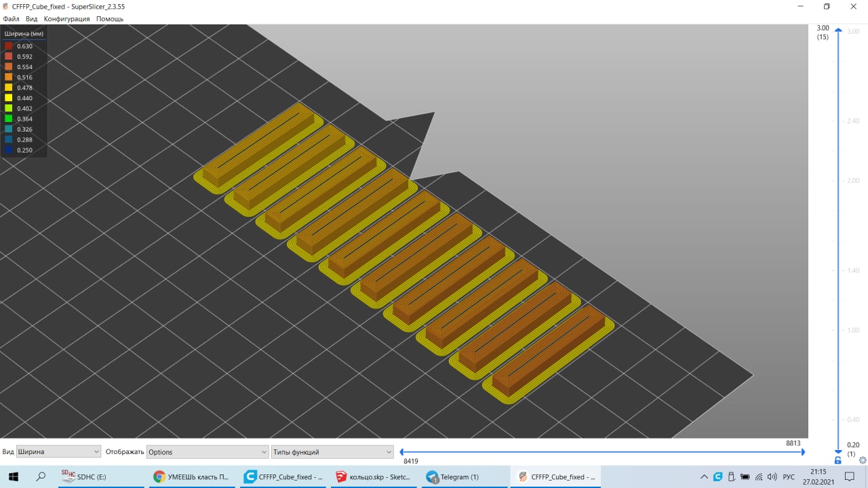Image resolution: width=868 pixels, height=488 pixels.
Task: Click the battery tray icon
Action: point(745,476)
